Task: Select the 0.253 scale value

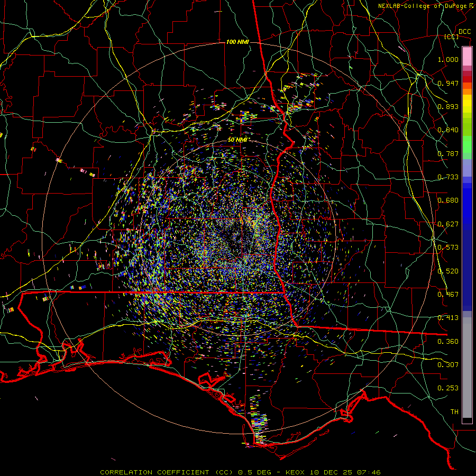Action: [x=448, y=388]
